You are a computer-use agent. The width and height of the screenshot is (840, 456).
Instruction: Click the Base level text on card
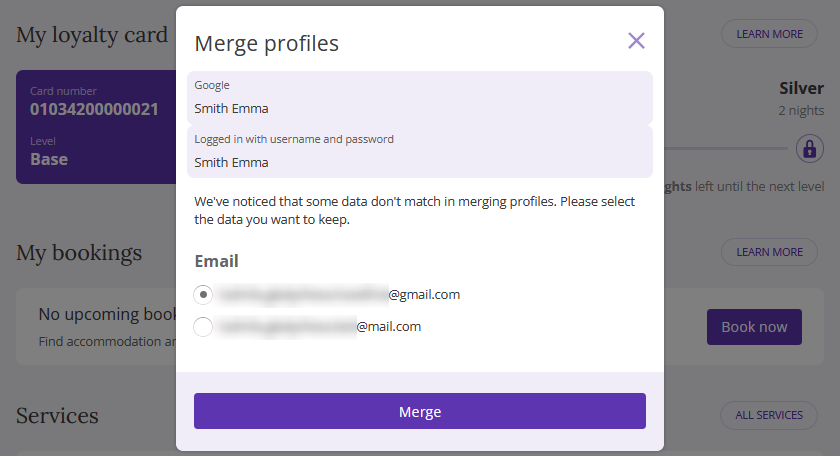[49, 159]
